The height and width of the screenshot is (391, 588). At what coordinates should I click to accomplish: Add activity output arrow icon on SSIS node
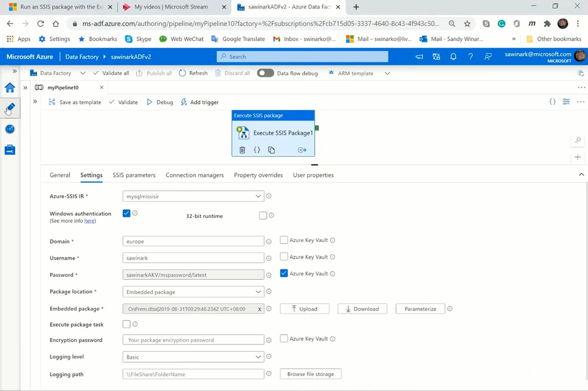(302, 150)
